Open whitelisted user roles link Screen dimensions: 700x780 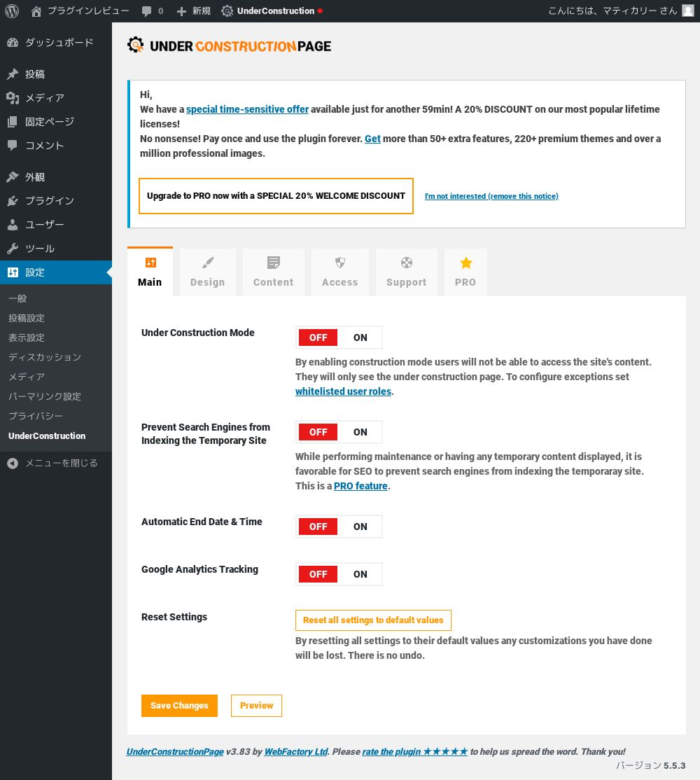point(343,391)
